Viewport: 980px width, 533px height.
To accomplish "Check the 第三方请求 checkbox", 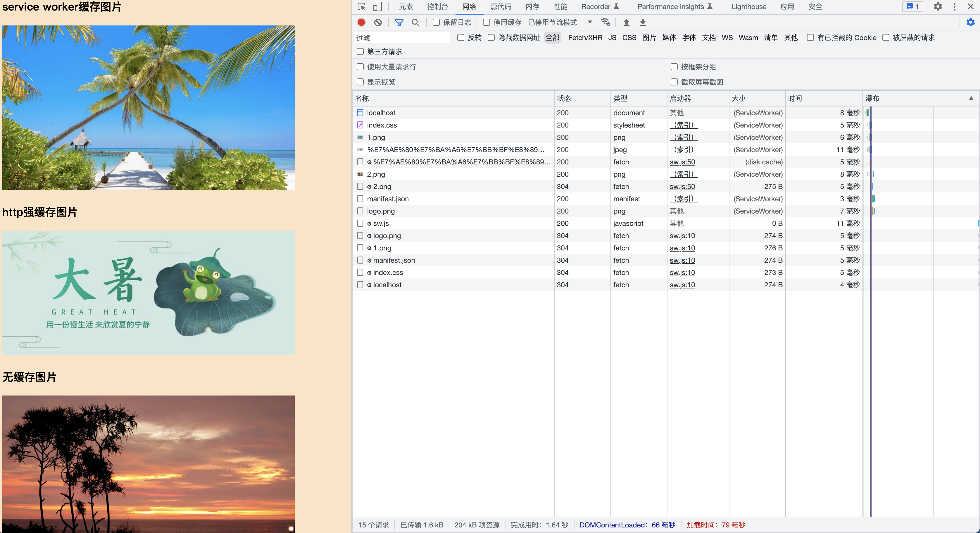I will 360,51.
